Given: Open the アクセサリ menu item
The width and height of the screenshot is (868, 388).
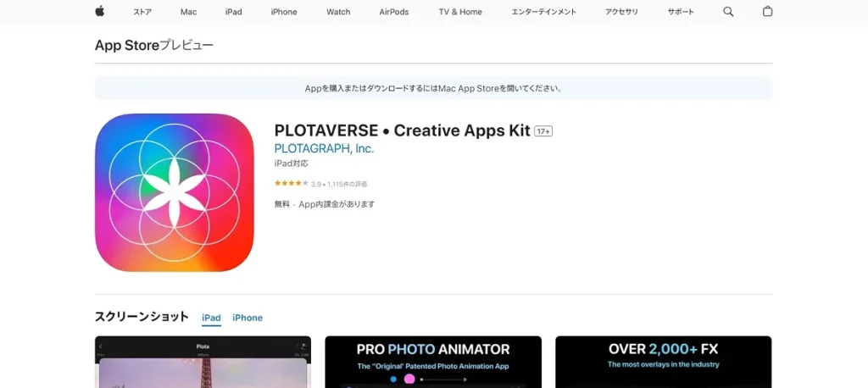Looking at the screenshot, I should tap(621, 12).
